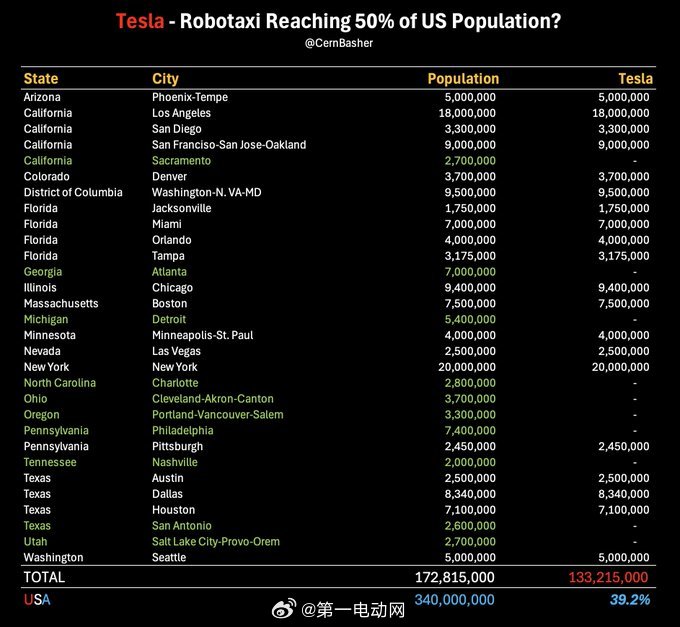The height and width of the screenshot is (627, 680).
Task: Click USA population 340,000,000
Action: click(x=454, y=600)
